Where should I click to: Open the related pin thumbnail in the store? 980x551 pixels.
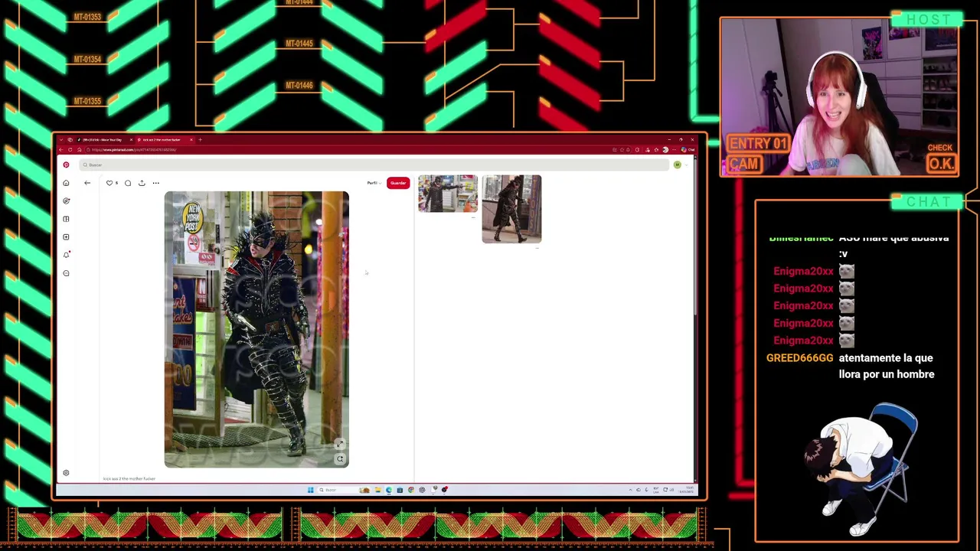tap(448, 194)
